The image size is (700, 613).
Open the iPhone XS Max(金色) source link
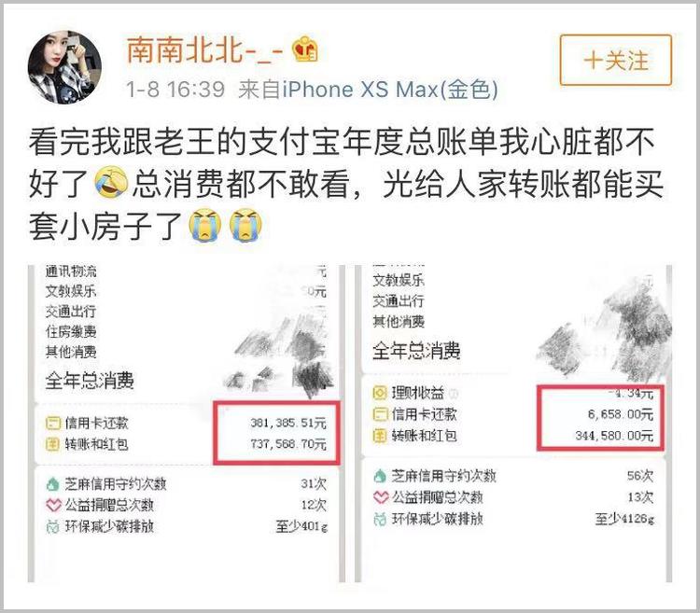click(x=391, y=90)
